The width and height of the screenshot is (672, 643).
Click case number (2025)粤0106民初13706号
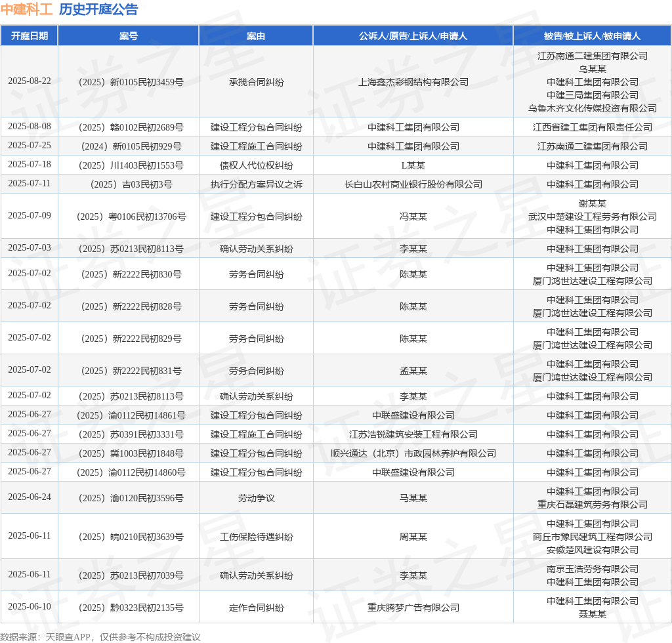coord(129,217)
